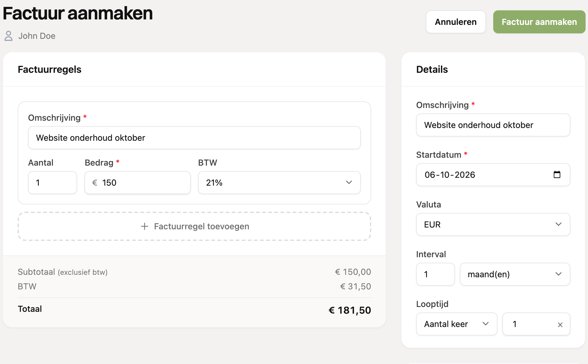
Task: Click the Subtotaal value € 150,00
Action: pos(353,272)
